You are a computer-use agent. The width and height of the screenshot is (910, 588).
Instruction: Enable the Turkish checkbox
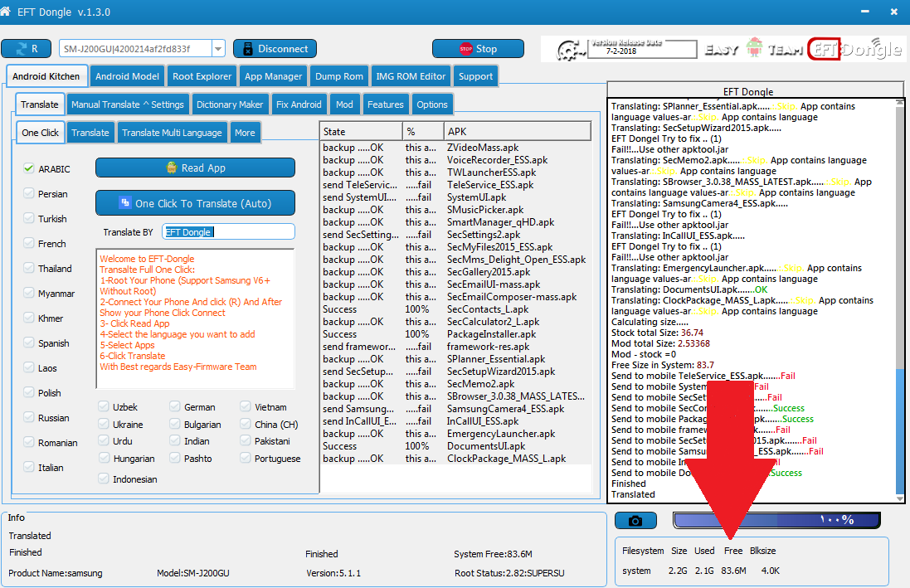28,218
